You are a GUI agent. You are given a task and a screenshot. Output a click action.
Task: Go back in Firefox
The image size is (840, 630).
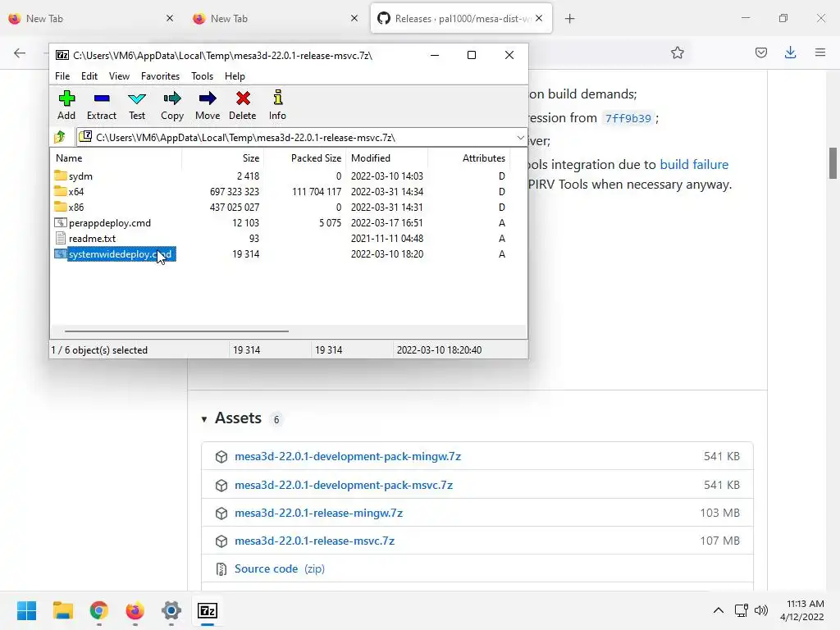pos(20,52)
